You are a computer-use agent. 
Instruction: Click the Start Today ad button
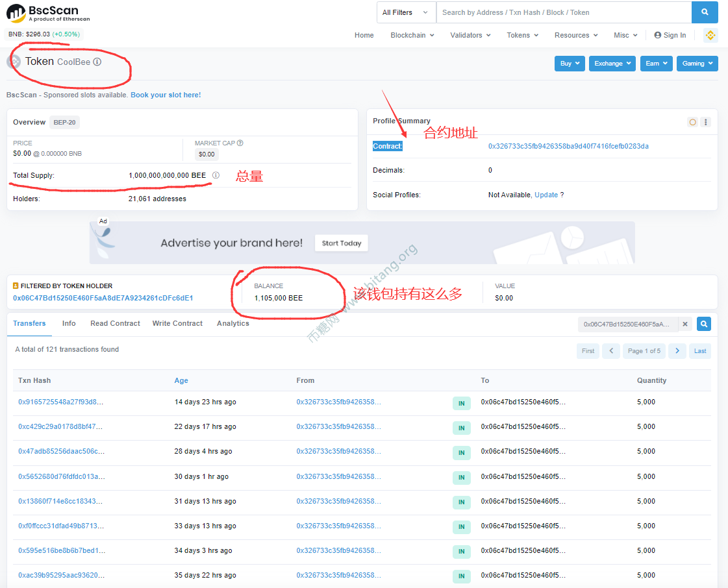pos(341,243)
